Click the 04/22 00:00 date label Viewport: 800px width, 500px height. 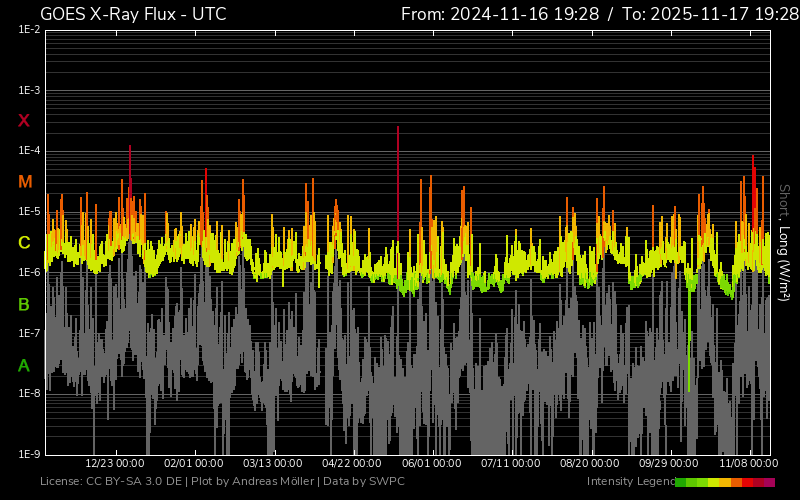[x=351, y=464]
